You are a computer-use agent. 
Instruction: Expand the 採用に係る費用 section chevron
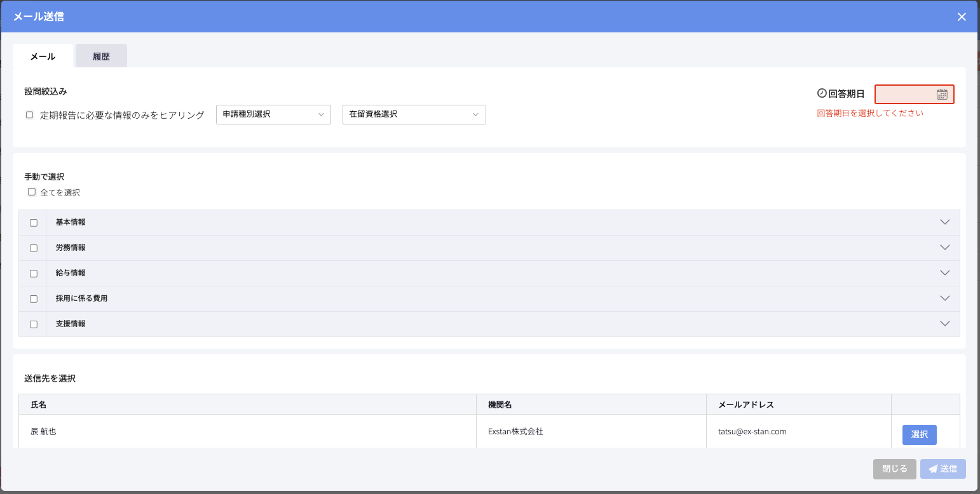pos(944,298)
